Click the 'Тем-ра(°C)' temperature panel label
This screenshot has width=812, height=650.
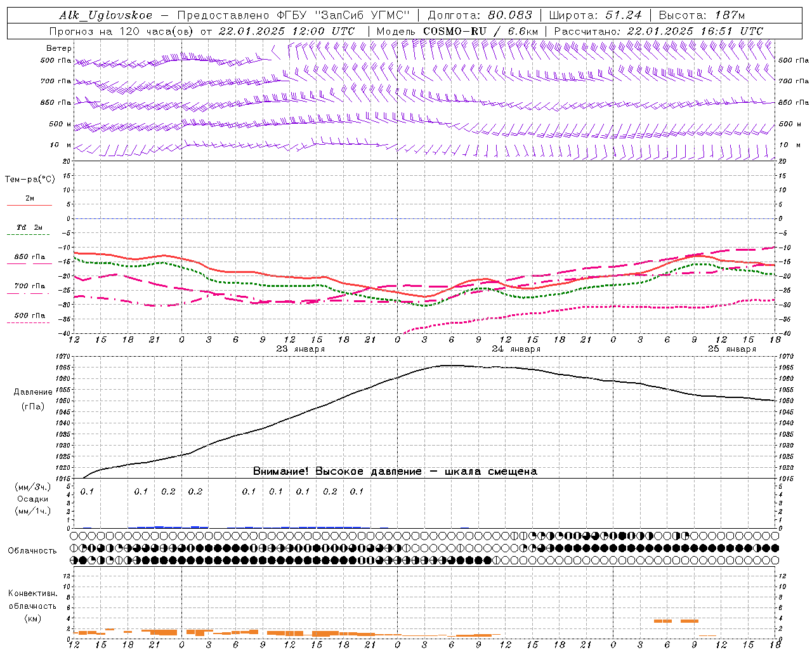tap(30, 180)
